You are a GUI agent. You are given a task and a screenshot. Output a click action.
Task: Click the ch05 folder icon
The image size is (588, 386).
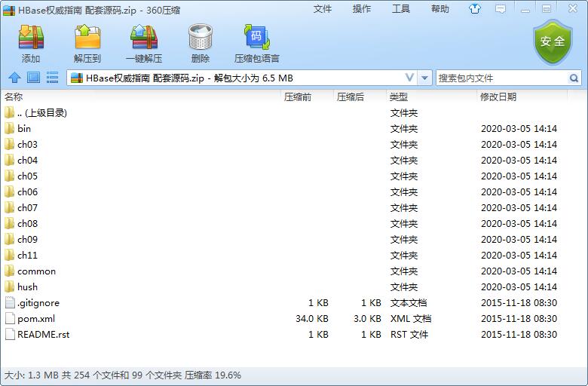10,176
